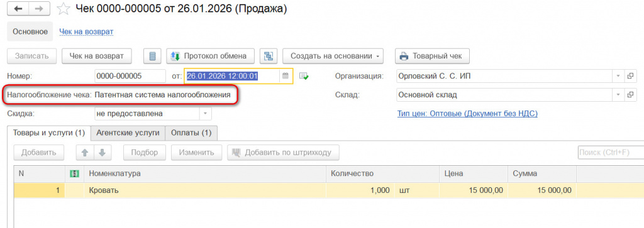Expand the Скидка dropdown arrow
Image resolution: width=644 pixels, height=228 pixels.
[206, 113]
